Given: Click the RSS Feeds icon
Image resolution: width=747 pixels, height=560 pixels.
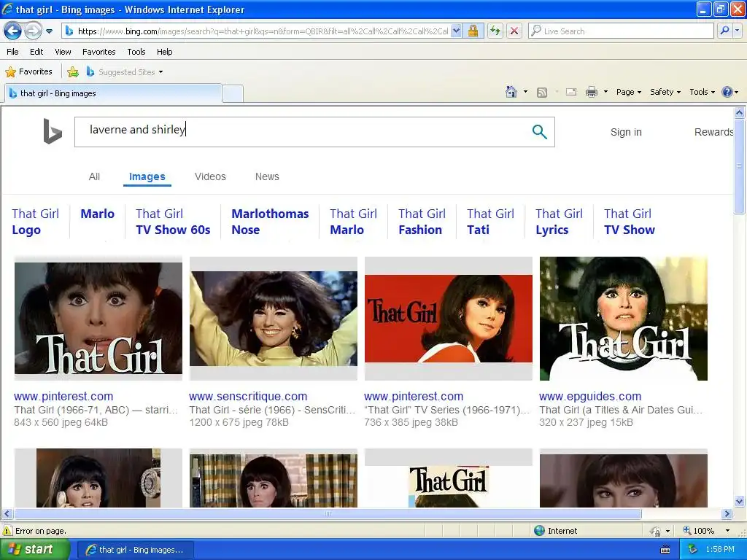Looking at the screenshot, I should tap(542, 93).
